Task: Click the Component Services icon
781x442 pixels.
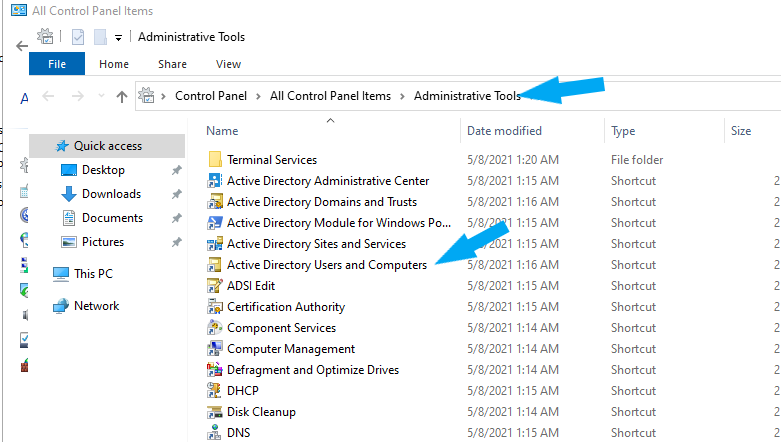Action: (215, 327)
